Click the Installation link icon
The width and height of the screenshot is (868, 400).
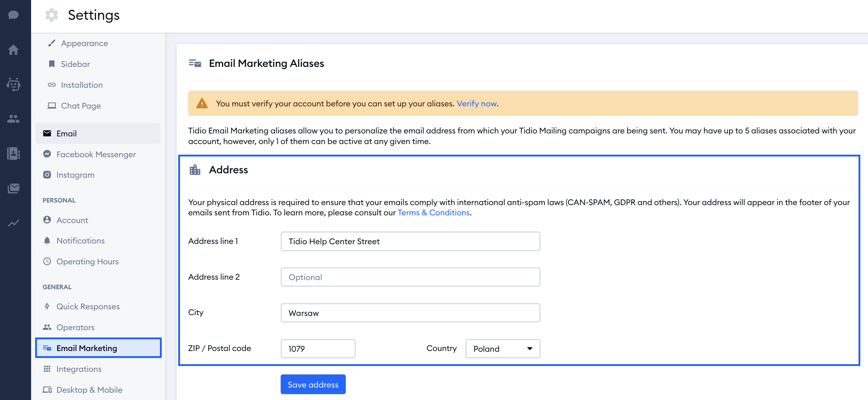pos(52,85)
